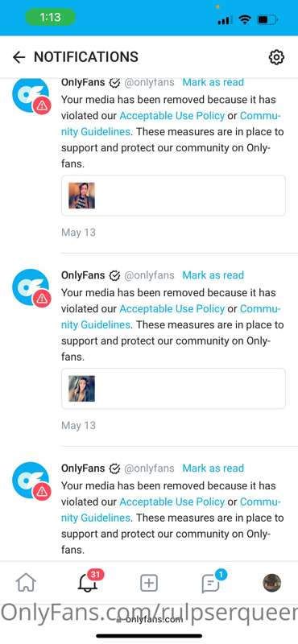Screen dimensions: 298x644
Task: View removed media thumbnail in first notification
Action: 82,196
